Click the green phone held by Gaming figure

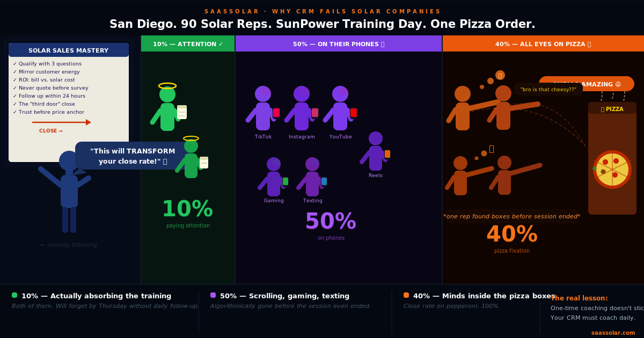[286, 181]
